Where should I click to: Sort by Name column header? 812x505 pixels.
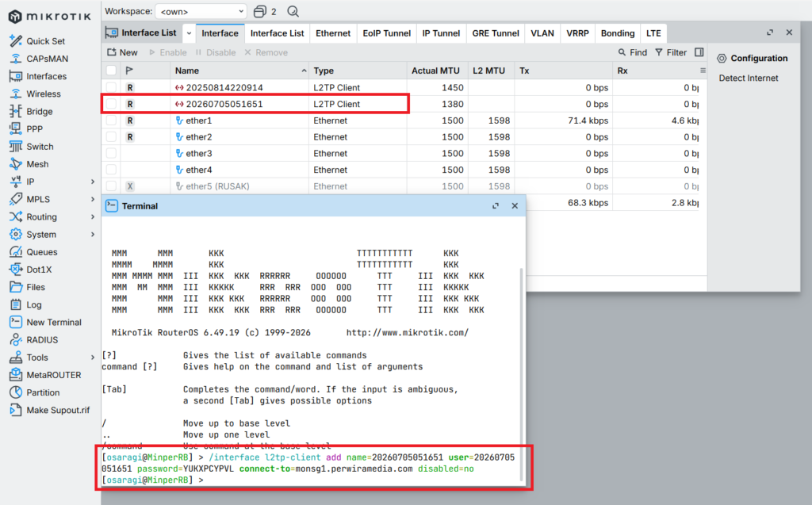pyautogui.click(x=239, y=71)
